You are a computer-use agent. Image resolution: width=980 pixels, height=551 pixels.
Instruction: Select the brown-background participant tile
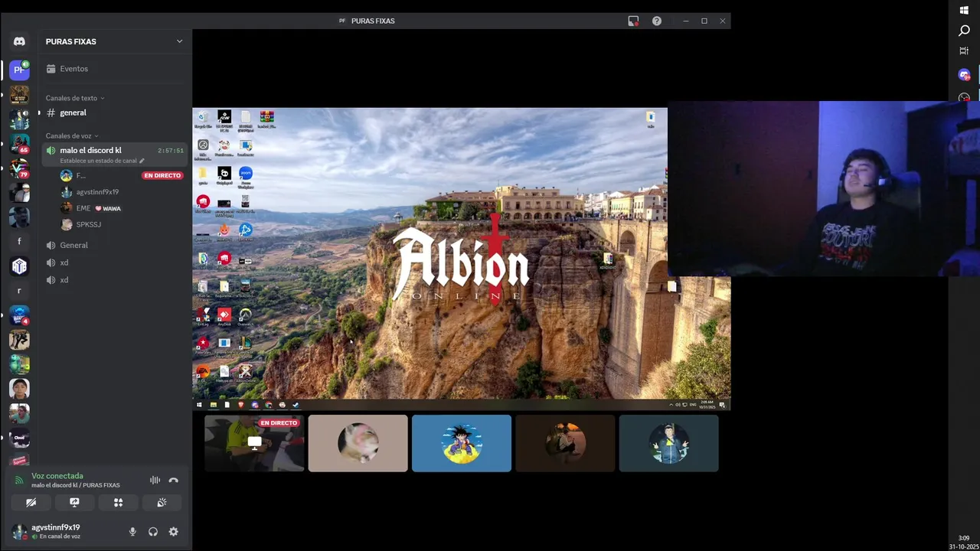[x=565, y=443]
